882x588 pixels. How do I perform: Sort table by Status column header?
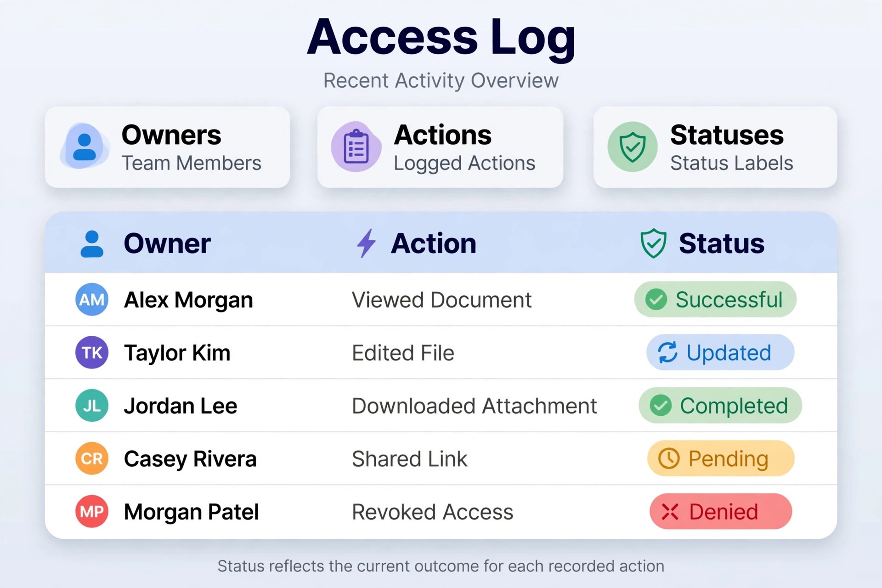(722, 243)
